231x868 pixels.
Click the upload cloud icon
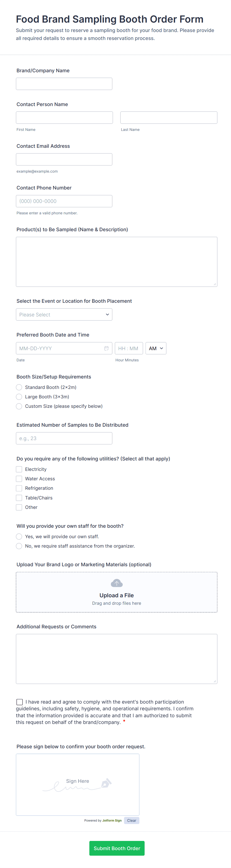coord(117,583)
